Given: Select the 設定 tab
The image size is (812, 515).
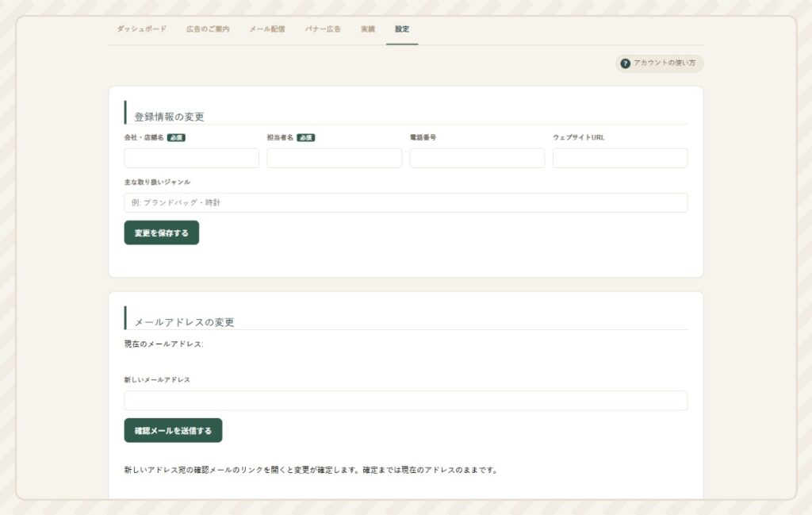Looking at the screenshot, I should click(402, 29).
